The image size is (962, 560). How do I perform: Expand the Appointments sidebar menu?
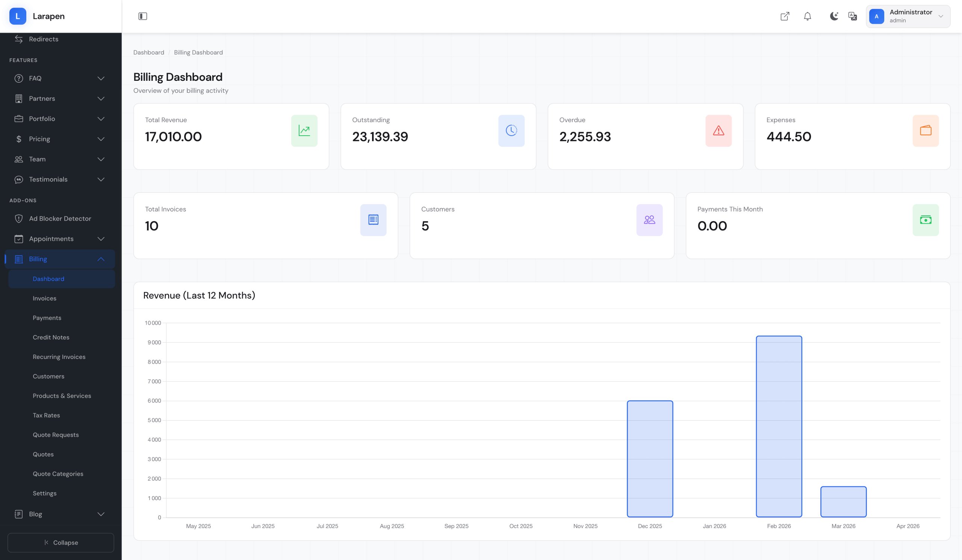[60, 239]
